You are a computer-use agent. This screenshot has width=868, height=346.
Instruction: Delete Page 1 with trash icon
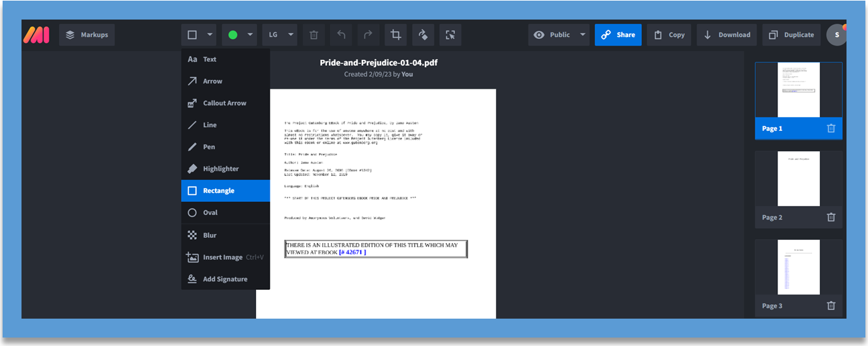pyautogui.click(x=831, y=128)
